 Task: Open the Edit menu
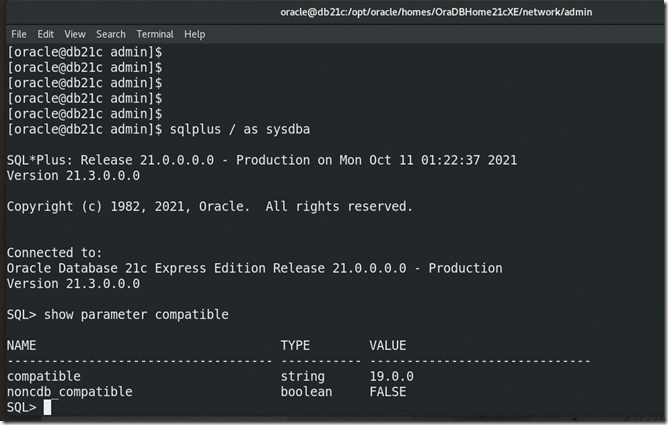click(46, 33)
